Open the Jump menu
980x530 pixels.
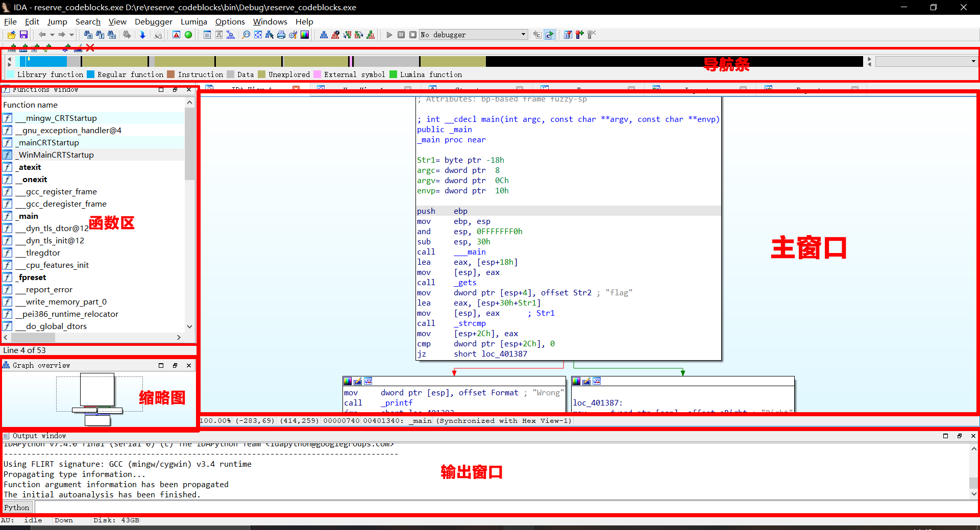pos(57,21)
